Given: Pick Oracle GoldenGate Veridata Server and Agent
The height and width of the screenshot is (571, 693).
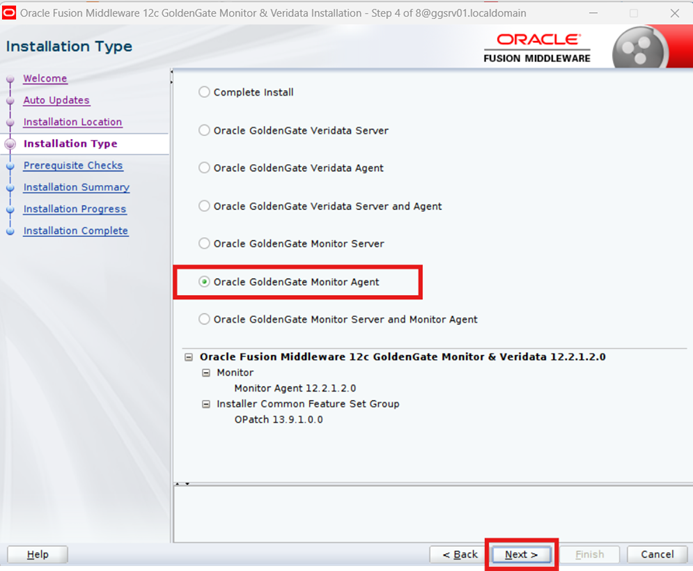Looking at the screenshot, I should click(205, 206).
